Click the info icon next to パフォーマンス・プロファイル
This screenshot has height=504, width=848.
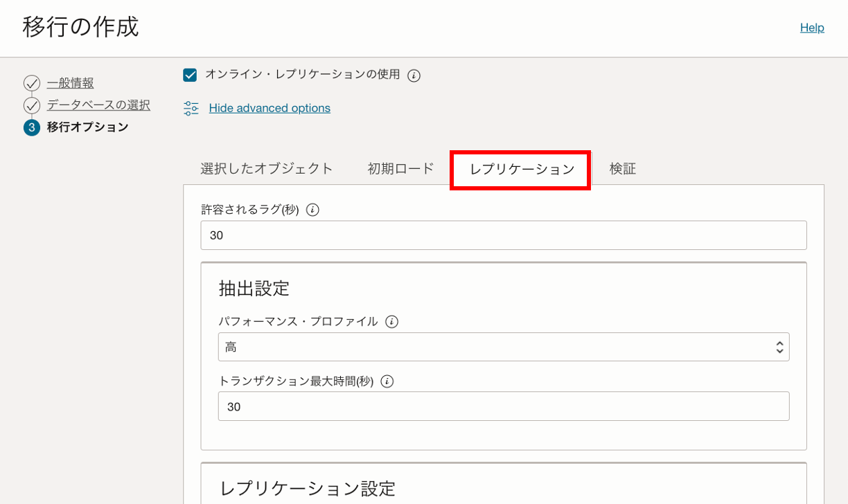tap(391, 321)
